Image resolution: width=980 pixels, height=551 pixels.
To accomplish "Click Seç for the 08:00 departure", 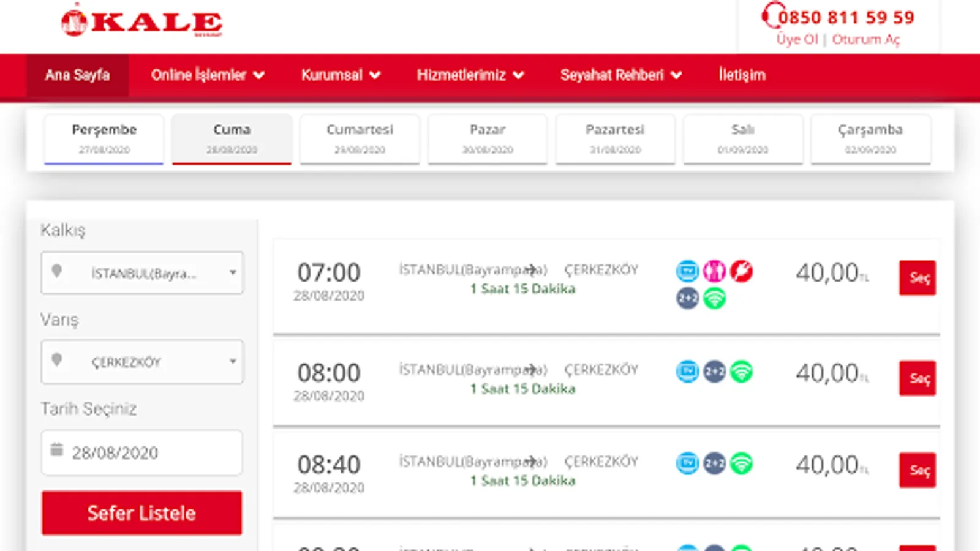I will [x=918, y=378].
